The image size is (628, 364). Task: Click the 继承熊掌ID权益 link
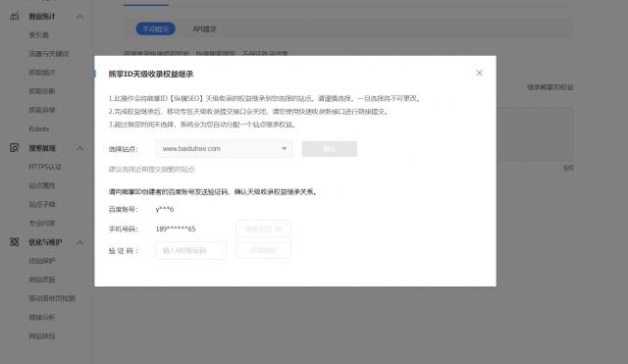[549, 87]
